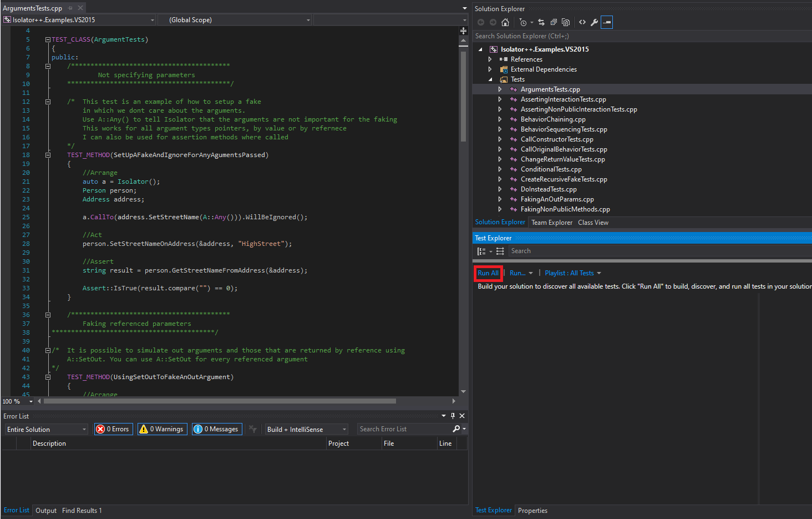The height and width of the screenshot is (519, 812).
Task: Open Properties via the wrench icon
Action: click(x=594, y=22)
